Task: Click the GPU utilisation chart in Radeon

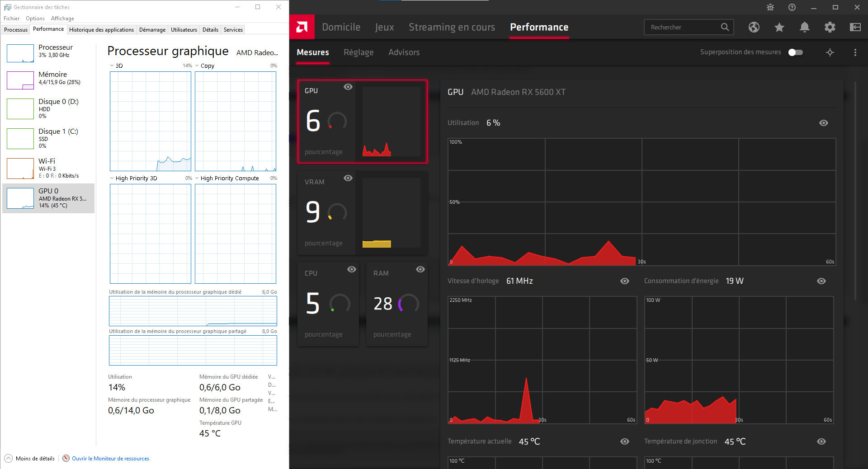Action: 642,202
